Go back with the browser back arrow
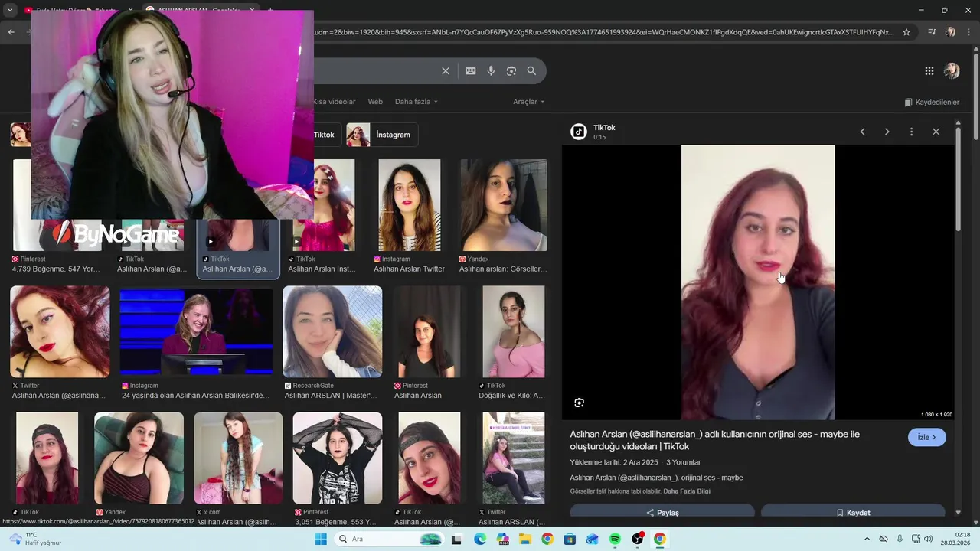Image resolution: width=980 pixels, height=551 pixels. click(11, 32)
